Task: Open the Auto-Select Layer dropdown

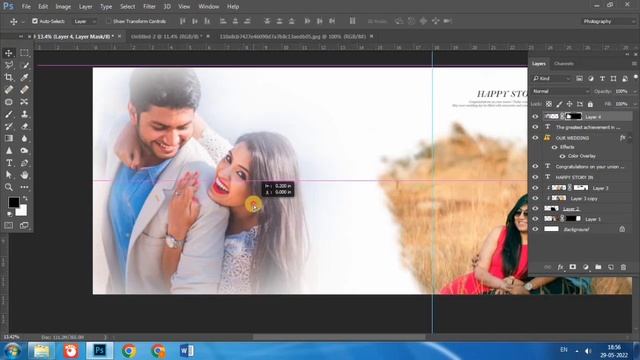Action: tap(85, 21)
